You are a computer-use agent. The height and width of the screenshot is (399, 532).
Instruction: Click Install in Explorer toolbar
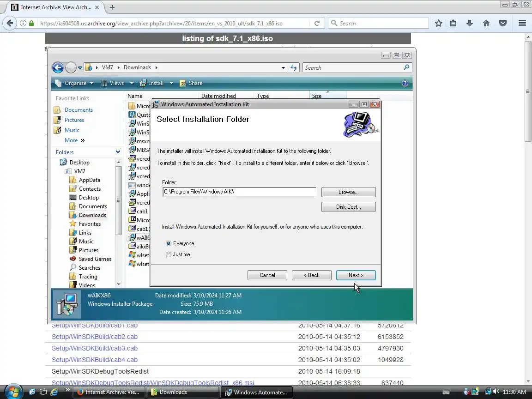152,83
